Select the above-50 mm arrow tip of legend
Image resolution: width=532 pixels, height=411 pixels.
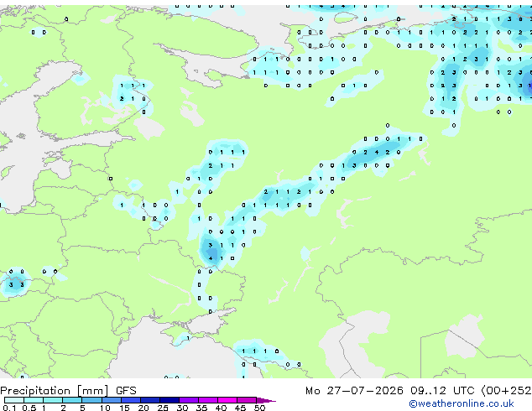[x=266, y=400]
